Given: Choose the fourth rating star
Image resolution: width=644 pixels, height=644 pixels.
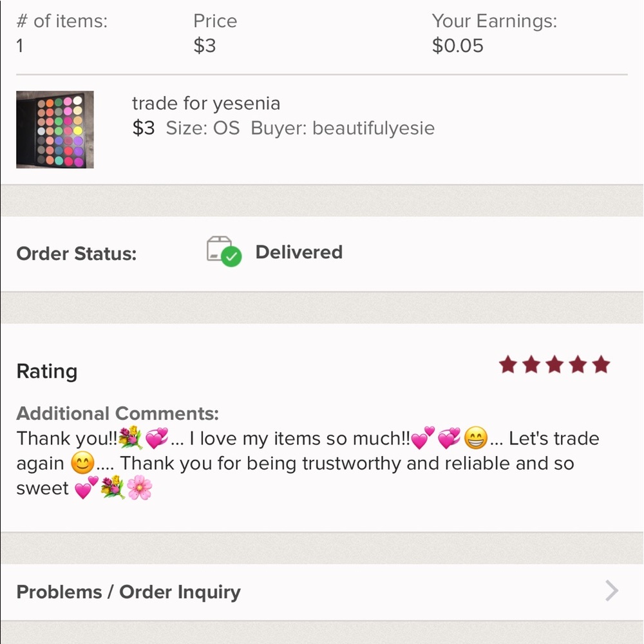Looking at the screenshot, I should point(578,365).
